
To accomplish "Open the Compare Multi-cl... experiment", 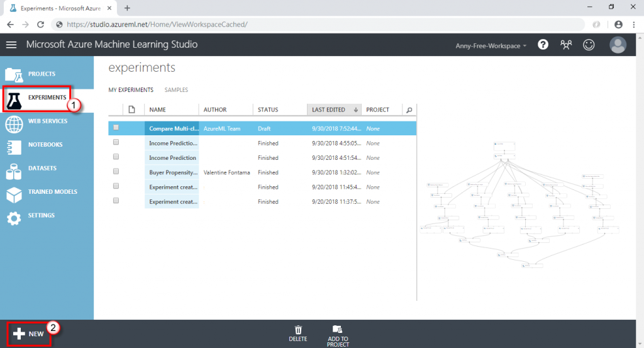I will (x=174, y=128).
